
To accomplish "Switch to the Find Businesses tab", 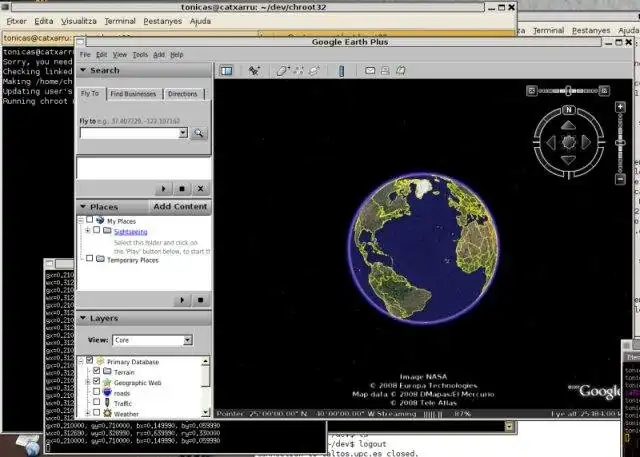I will click(133, 94).
